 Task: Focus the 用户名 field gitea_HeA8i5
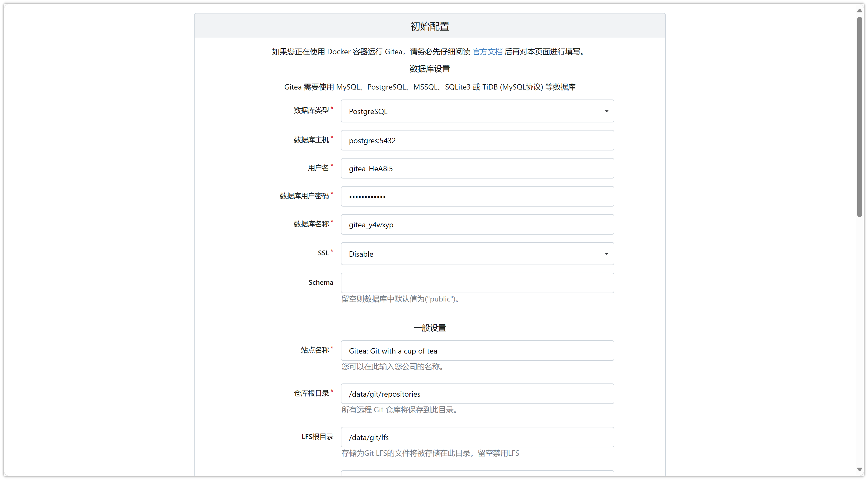477,168
